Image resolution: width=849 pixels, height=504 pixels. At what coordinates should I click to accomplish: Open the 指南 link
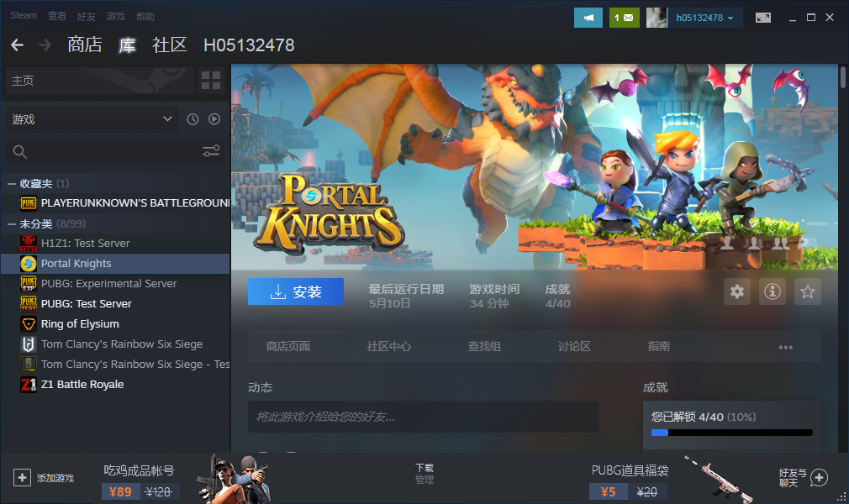tap(658, 346)
